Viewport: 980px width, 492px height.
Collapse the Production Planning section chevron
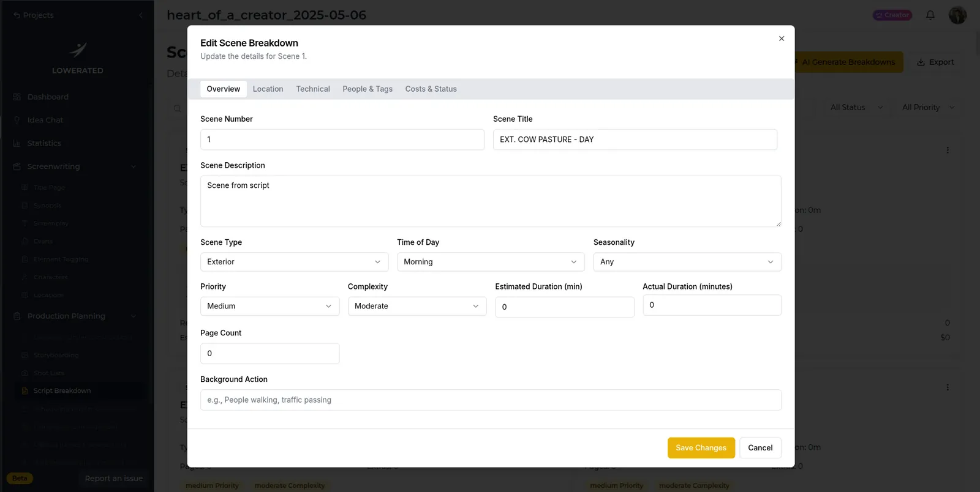pyautogui.click(x=134, y=316)
